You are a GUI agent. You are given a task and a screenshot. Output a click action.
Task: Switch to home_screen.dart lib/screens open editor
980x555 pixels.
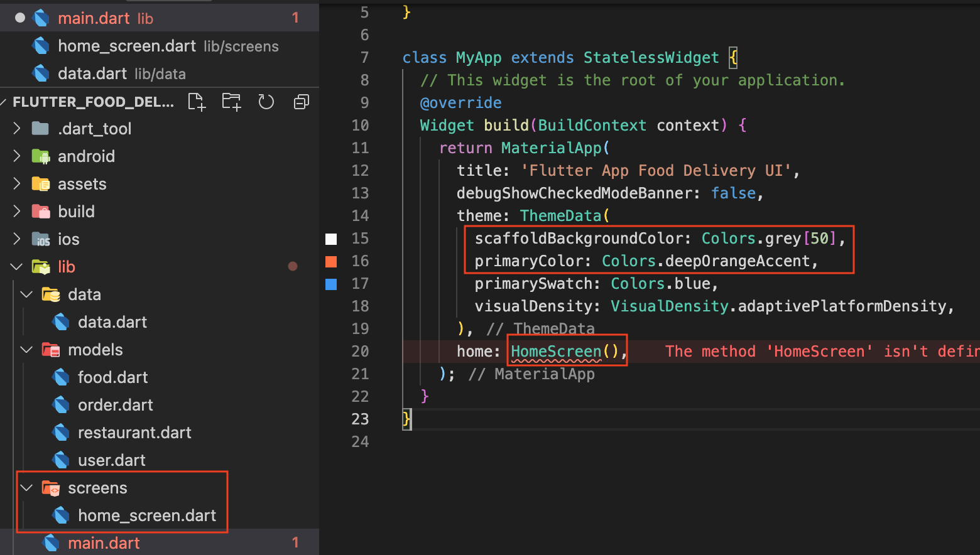tap(160, 46)
